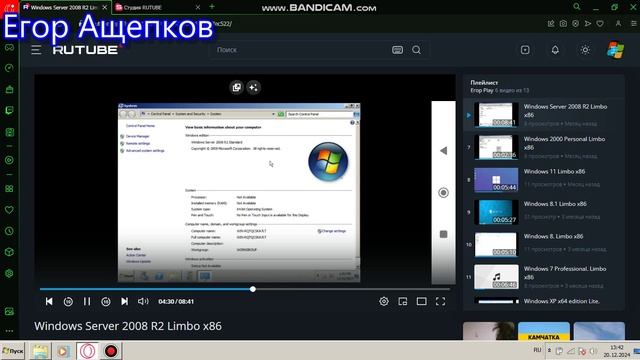Open Twitch icon in Opera sidebar

click(9, 111)
